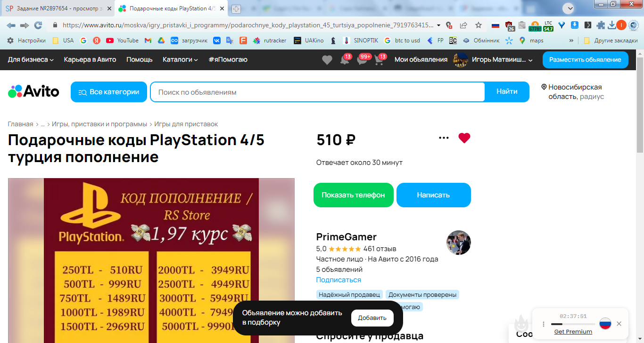
Task: Click the Написать message button
Action: pyautogui.click(x=434, y=195)
